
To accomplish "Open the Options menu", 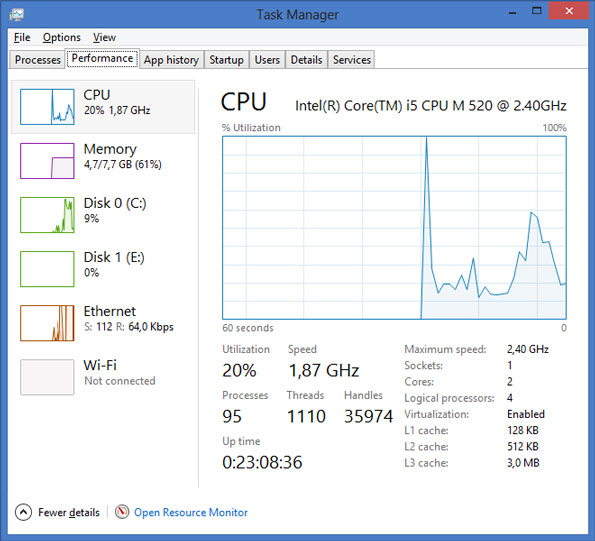I will 61,38.
